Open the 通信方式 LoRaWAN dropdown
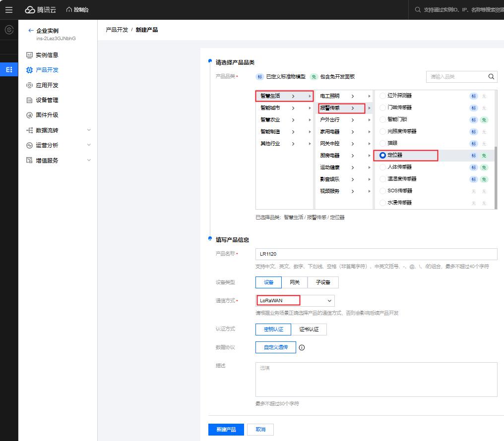This screenshot has width=504, height=441. (295, 301)
